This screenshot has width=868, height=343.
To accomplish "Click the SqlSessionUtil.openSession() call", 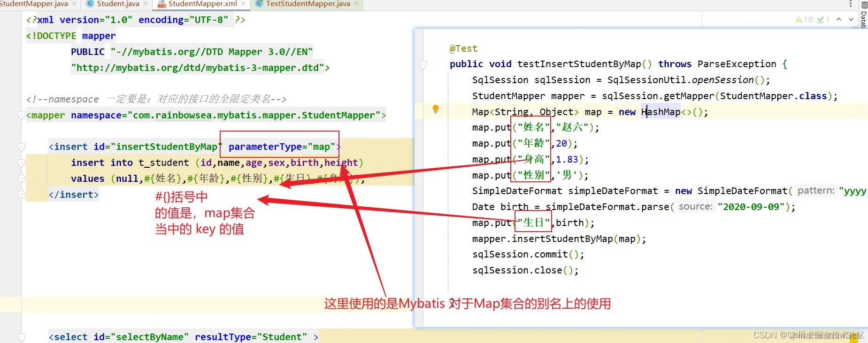I will coord(686,80).
